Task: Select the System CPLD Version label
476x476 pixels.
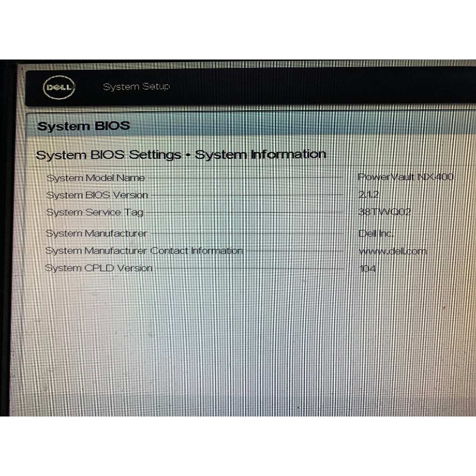Action: pos(99,268)
